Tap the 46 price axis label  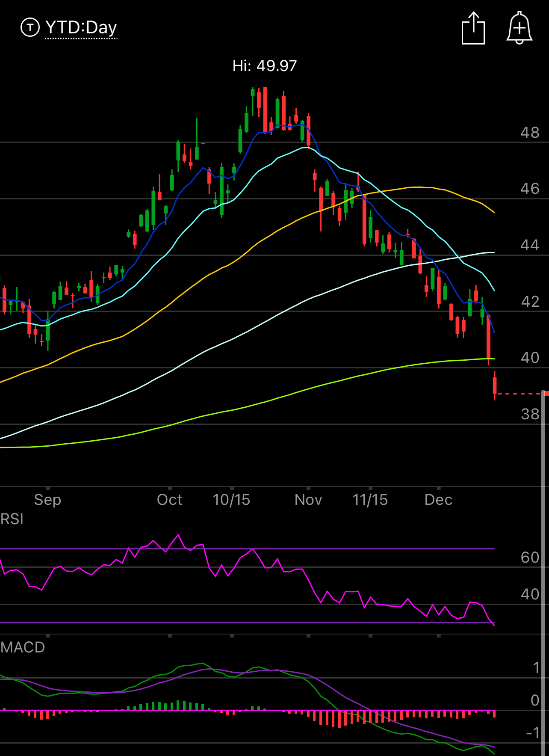click(x=530, y=189)
